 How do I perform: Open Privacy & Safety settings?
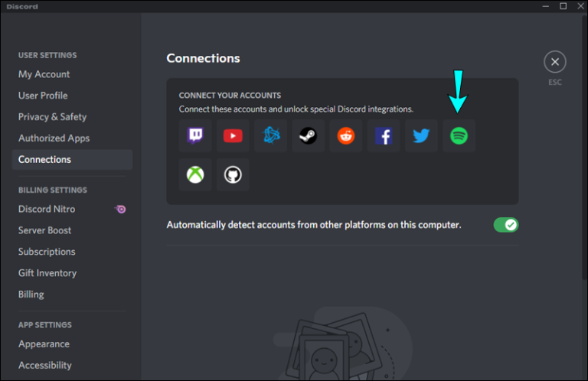[x=52, y=117]
